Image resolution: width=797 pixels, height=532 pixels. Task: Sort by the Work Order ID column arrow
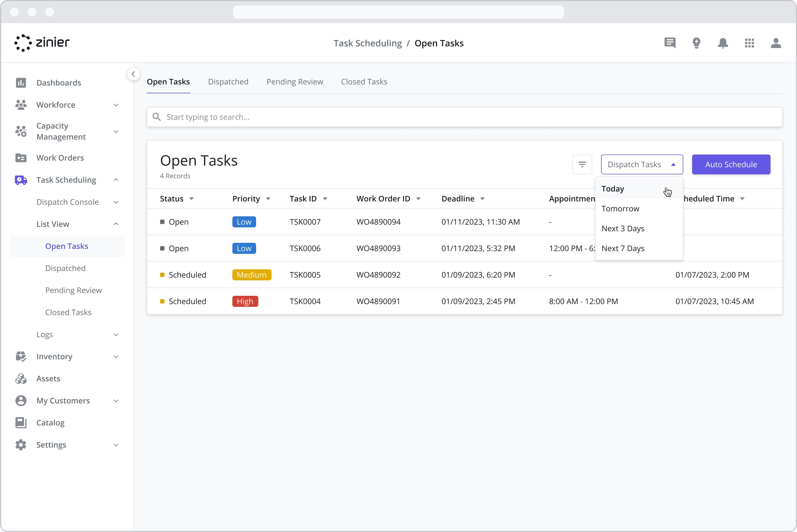(418, 199)
